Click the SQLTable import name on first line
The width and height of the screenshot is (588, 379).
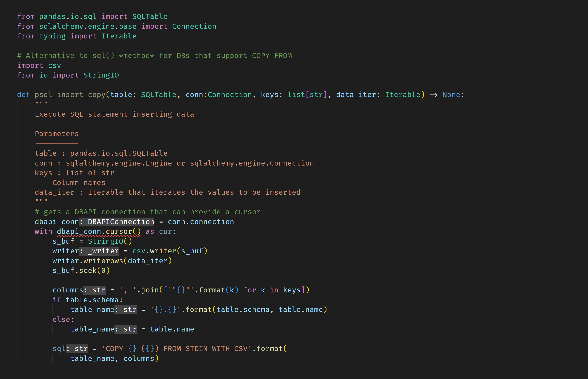[150, 16]
